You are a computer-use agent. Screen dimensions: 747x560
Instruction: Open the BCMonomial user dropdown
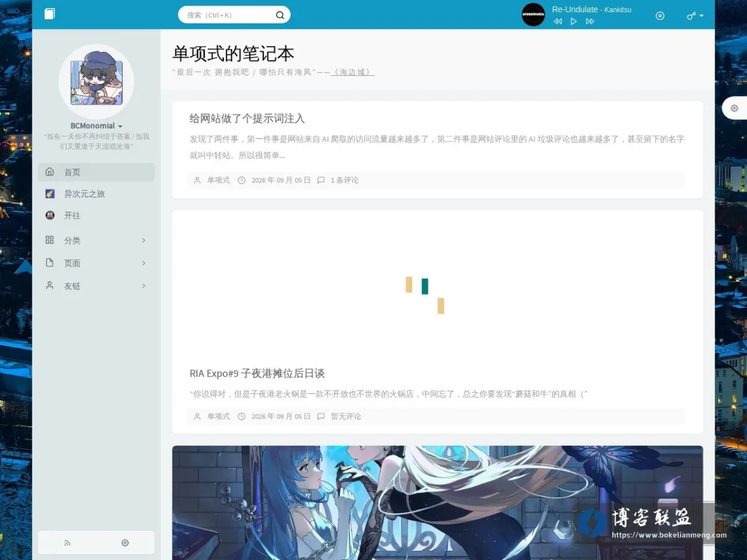pos(96,126)
